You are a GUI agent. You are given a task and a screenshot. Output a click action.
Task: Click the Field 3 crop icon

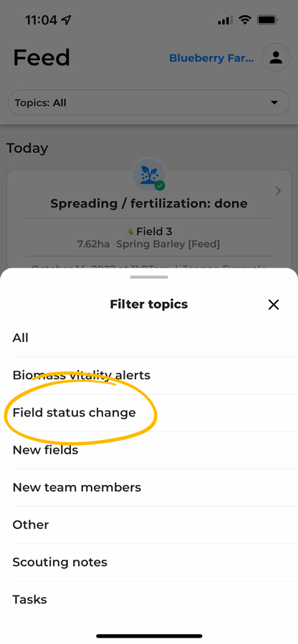[x=130, y=232]
